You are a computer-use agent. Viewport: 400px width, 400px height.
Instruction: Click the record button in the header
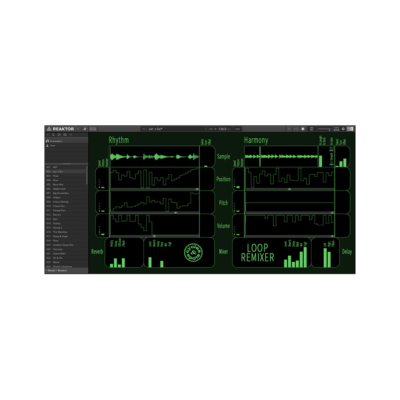point(303,129)
